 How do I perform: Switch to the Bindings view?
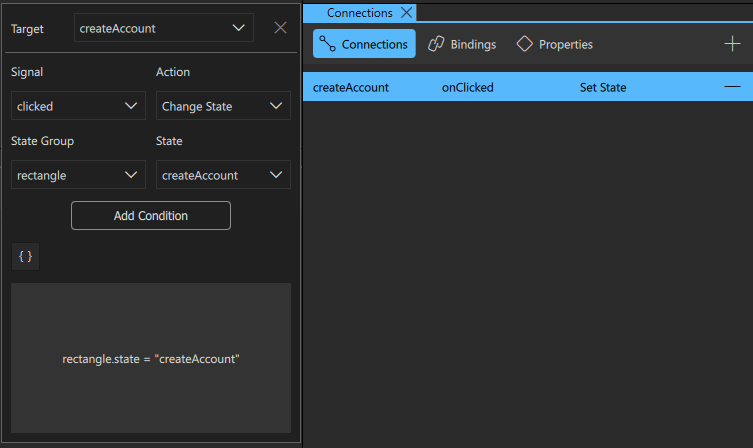[462, 44]
